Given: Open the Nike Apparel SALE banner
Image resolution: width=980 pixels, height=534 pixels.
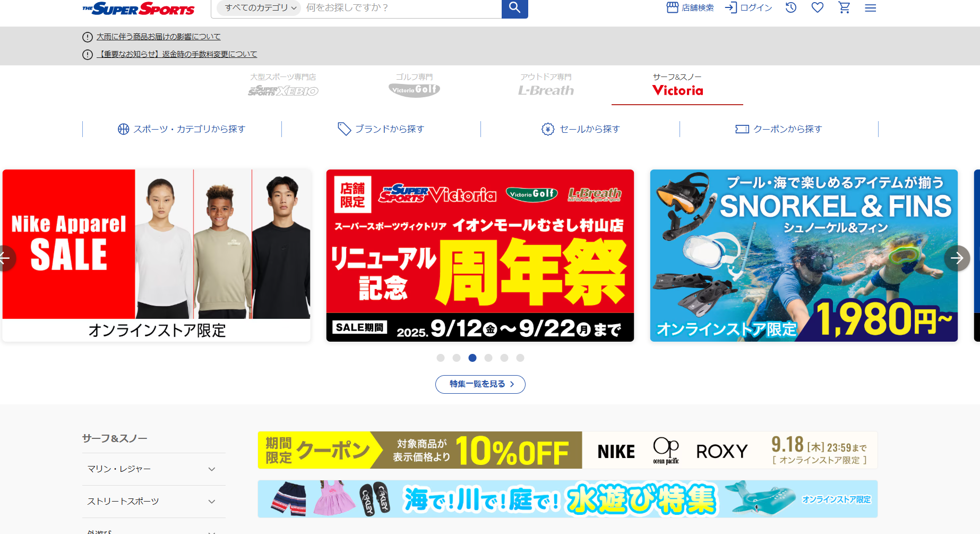Looking at the screenshot, I should coord(157,256).
